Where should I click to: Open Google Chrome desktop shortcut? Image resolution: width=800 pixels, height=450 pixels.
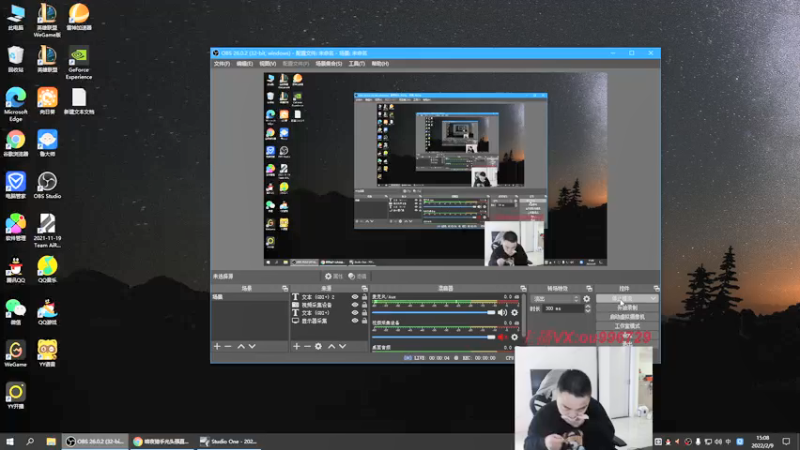click(x=16, y=143)
